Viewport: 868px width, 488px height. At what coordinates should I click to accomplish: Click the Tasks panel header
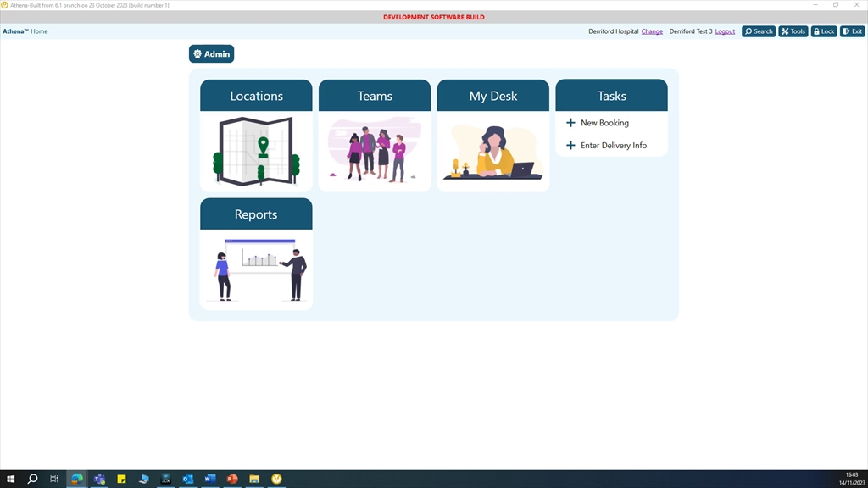click(612, 95)
